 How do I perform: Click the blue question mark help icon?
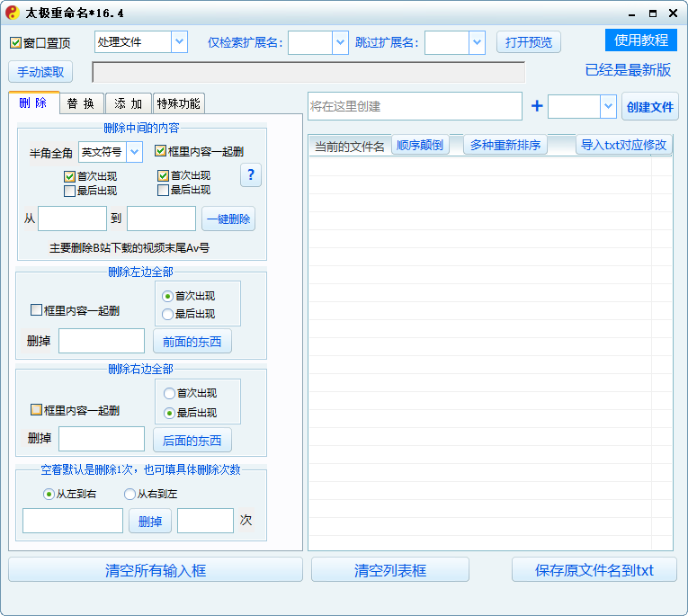coord(251,175)
